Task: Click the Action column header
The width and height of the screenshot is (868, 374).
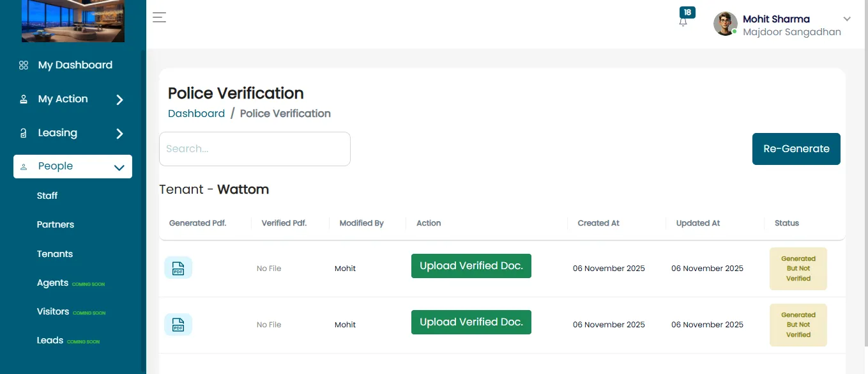Action: 429,223
